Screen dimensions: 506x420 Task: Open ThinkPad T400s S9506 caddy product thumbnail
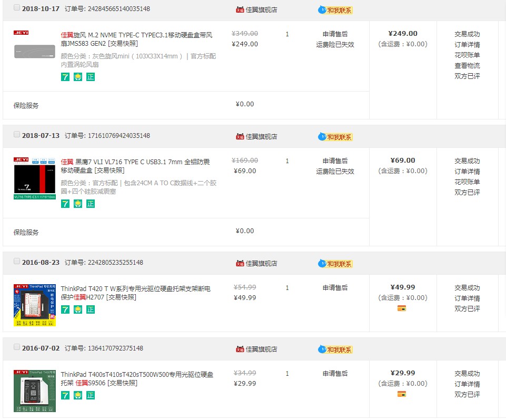click(x=35, y=391)
